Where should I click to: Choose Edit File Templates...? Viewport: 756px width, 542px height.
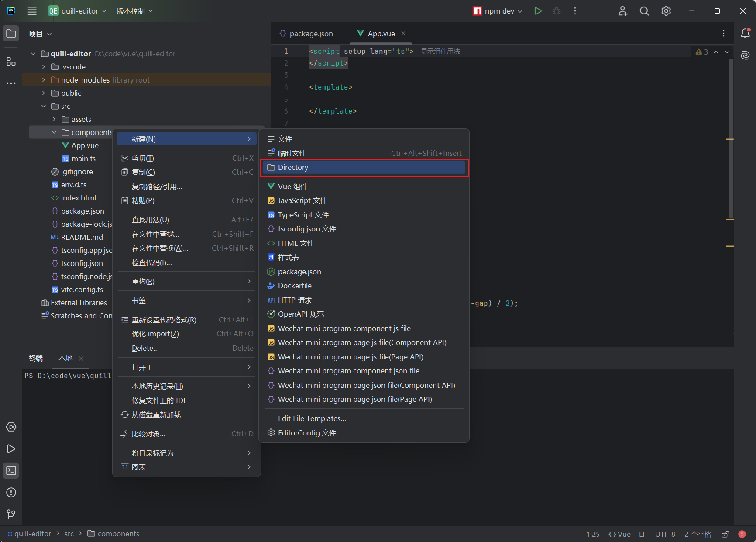point(364,418)
